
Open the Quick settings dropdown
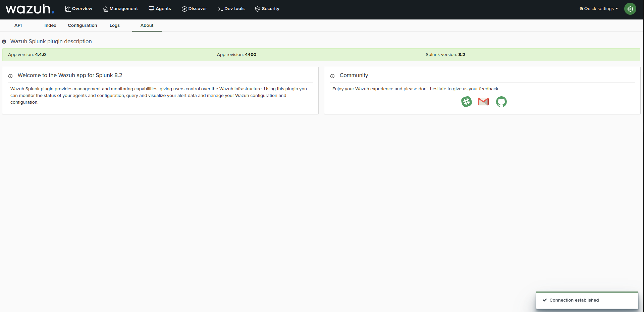[598, 8]
